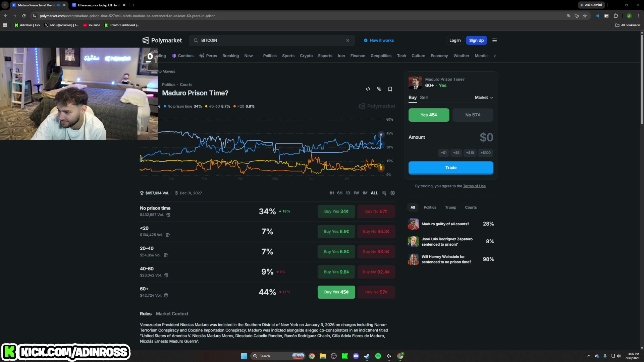644x362 pixels.
Task: Switch to the Market Context tab
Action: coord(172,314)
